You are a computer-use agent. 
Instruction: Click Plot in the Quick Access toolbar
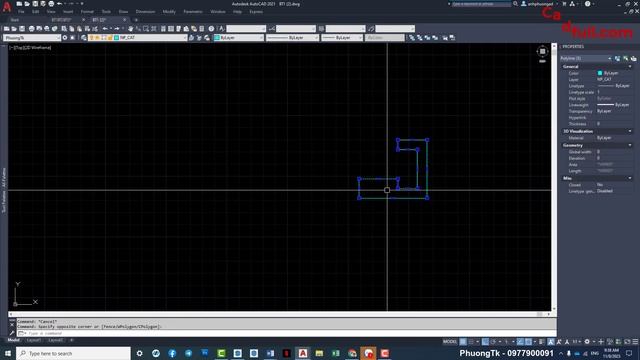coord(51,4)
